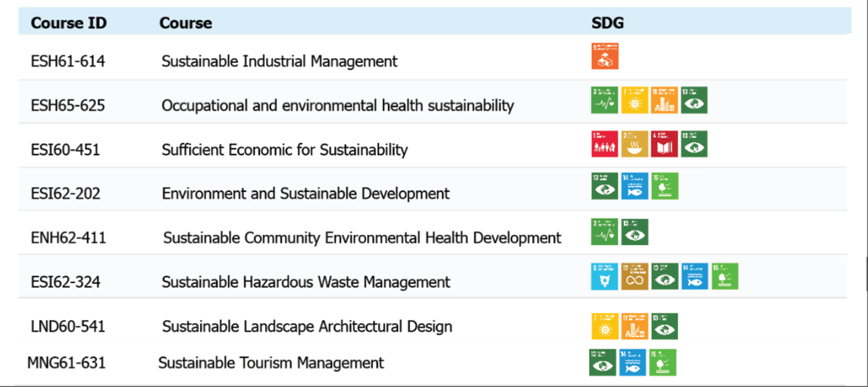The height and width of the screenshot is (387, 868).
Task: Click SDG 9 icon for Sustainable Industrial Management
Action: point(604,57)
